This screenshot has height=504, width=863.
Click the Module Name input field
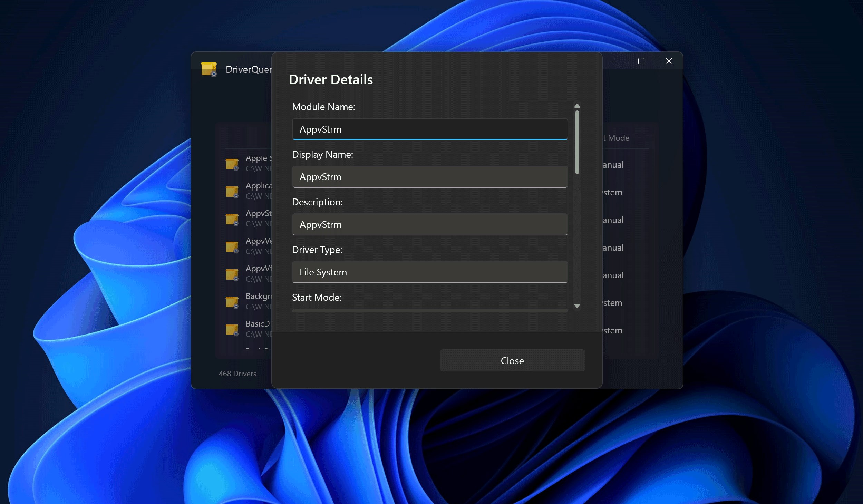click(430, 129)
